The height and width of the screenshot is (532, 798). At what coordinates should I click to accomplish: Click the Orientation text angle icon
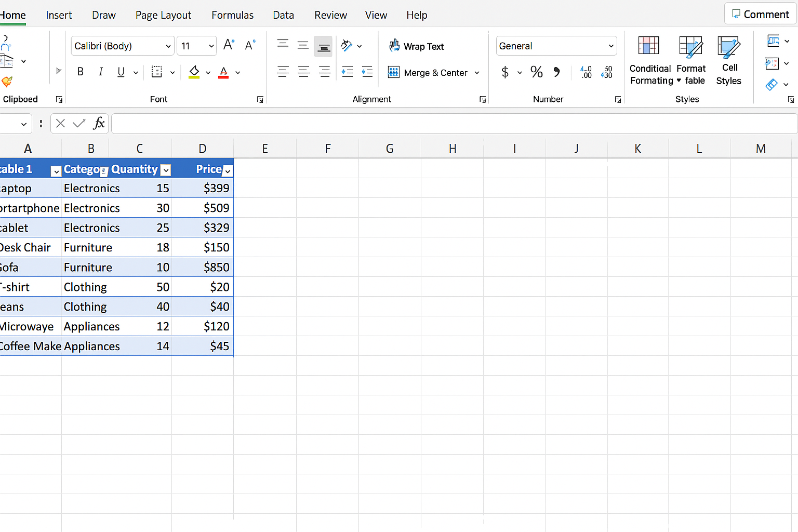[347, 46]
